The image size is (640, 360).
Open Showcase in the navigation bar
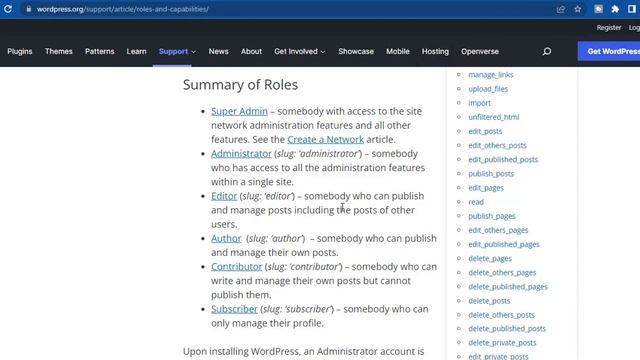(x=356, y=51)
